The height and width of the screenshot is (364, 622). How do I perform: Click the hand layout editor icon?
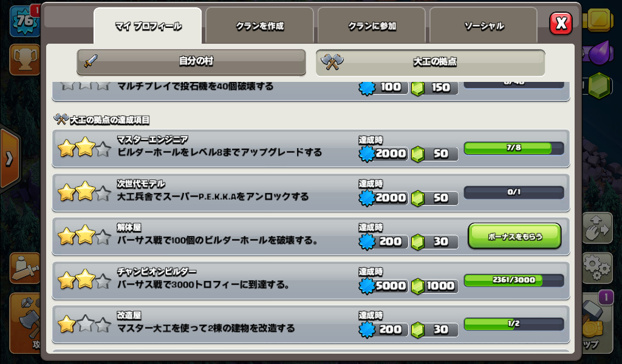tap(597, 227)
